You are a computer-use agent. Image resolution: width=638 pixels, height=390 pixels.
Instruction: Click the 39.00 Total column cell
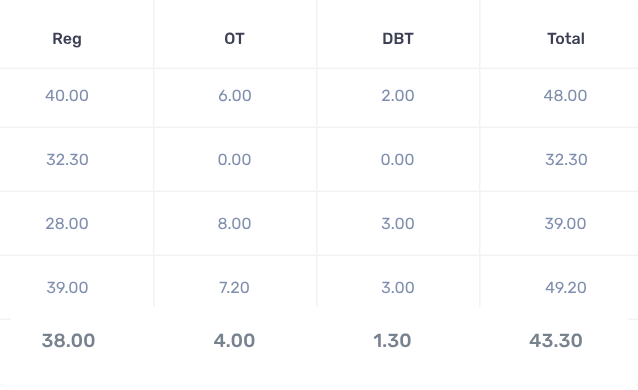565,223
